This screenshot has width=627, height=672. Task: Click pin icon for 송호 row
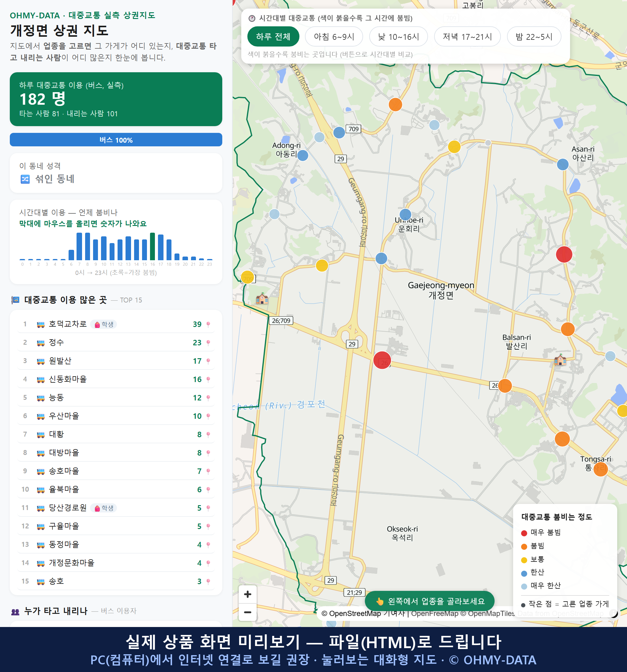pyautogui.click(x=208, y=581)
